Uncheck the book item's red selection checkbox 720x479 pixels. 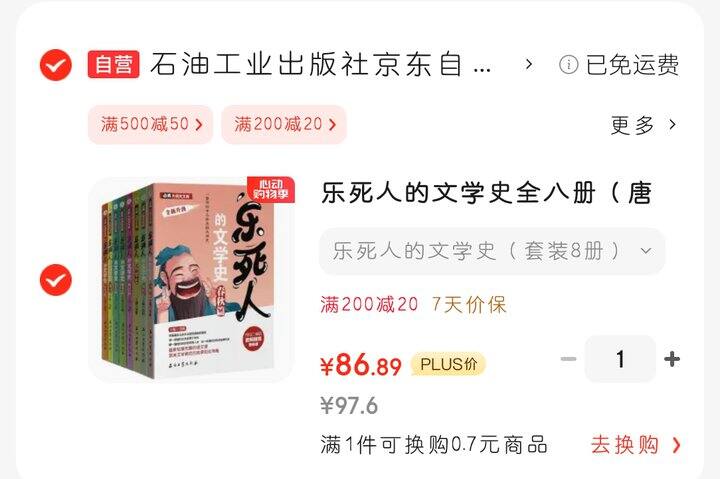(56, 280)
